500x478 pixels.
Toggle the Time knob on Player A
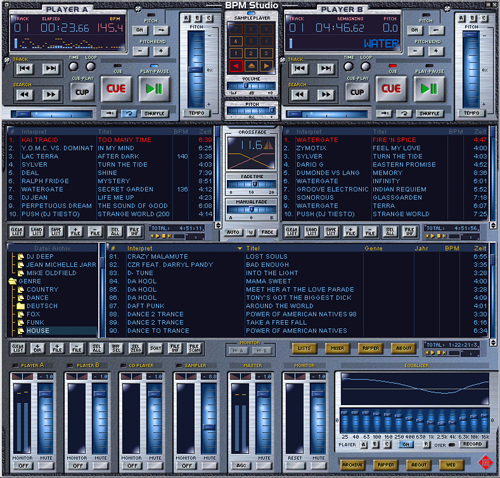click(73, 67)
